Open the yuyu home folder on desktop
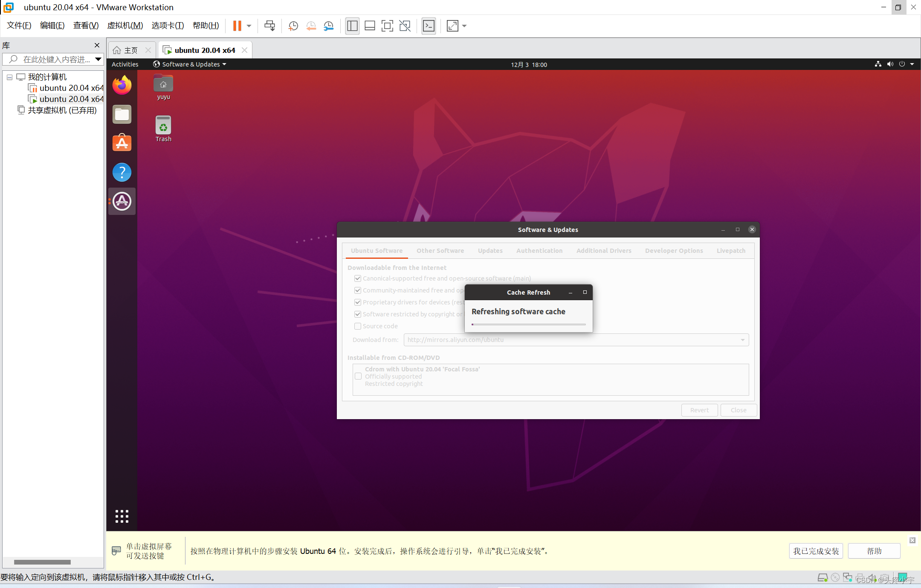 [163, 87]
